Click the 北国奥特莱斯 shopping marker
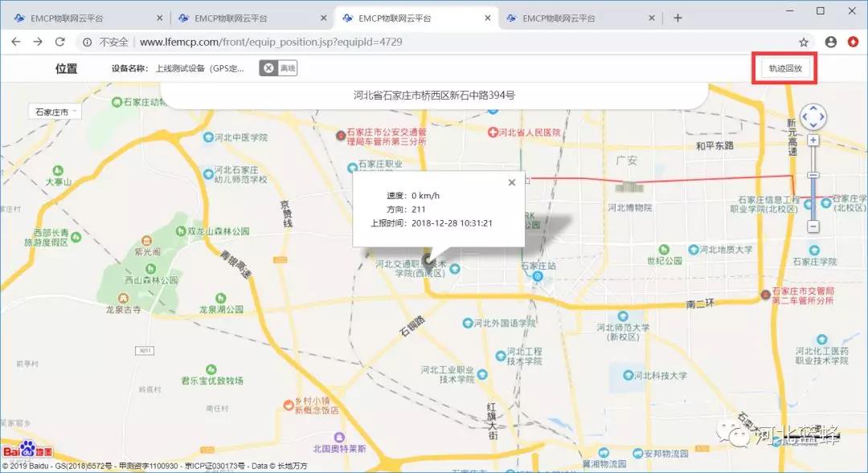This screenshot has height=473, width=868. pyautogui.click(x=340, y=437)
